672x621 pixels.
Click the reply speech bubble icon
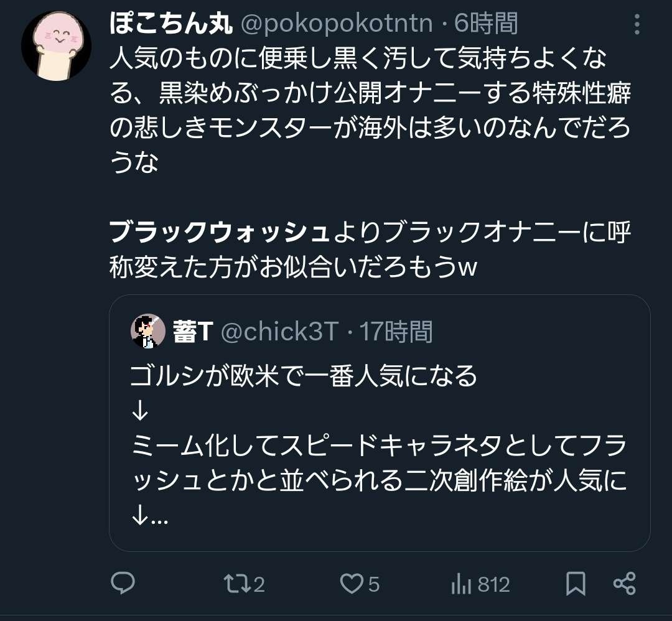pyautogui.click(x=123, y=584)
